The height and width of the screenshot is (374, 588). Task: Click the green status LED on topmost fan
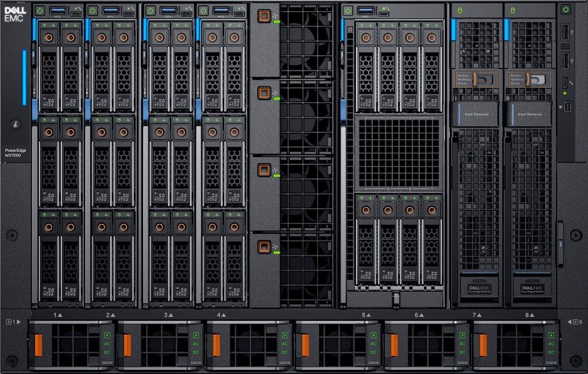click(x=277, y=22)
